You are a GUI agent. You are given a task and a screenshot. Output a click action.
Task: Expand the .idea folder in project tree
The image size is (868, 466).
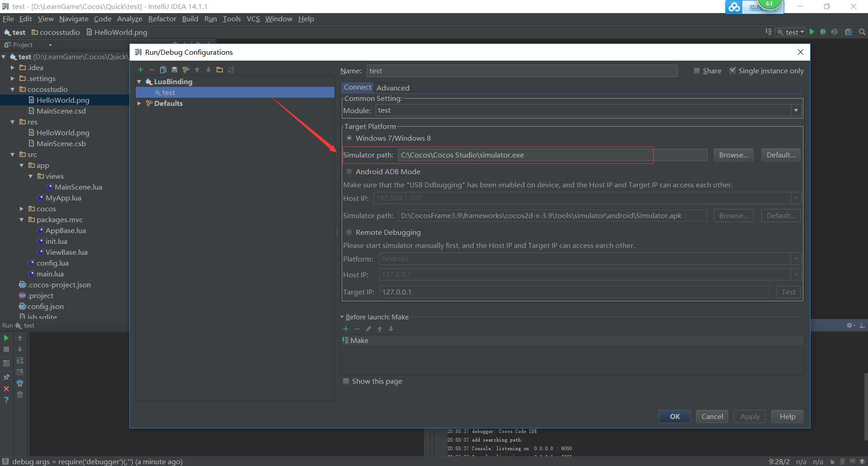tap(13, 67)
